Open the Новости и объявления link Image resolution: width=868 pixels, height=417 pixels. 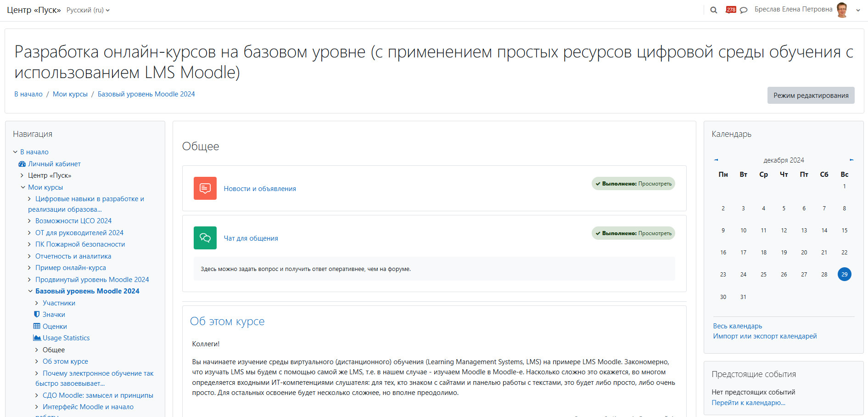[260, 189]
